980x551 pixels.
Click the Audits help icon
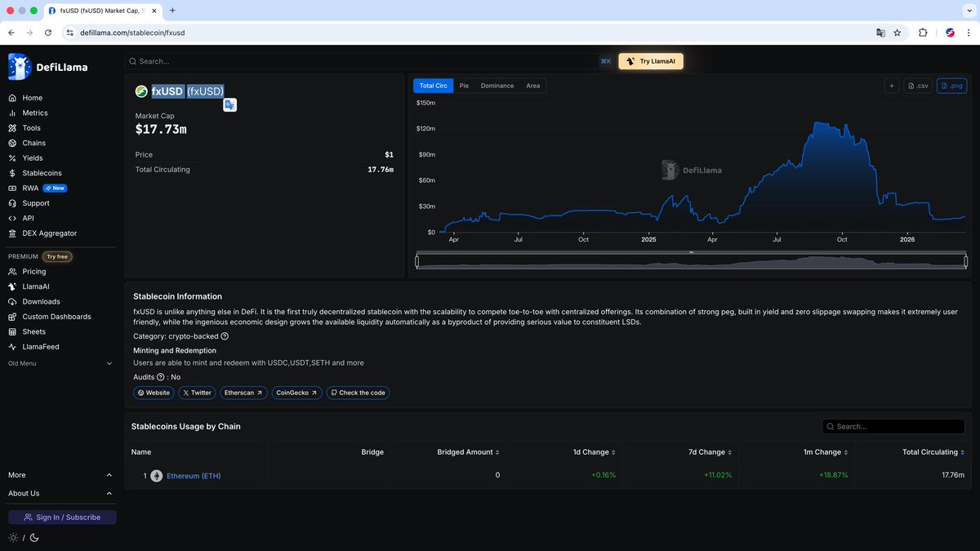160,377
